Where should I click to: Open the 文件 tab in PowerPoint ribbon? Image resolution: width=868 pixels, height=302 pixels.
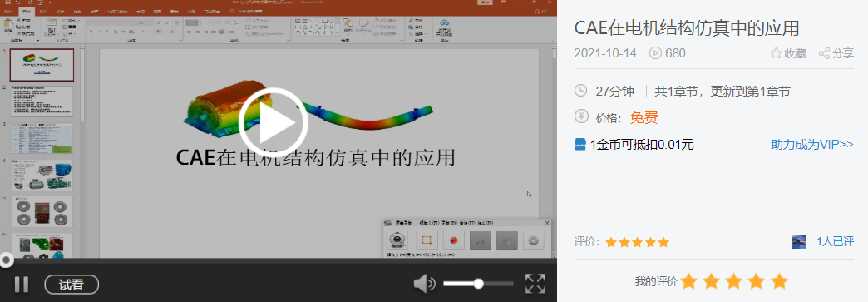click(x=8, y=11)
